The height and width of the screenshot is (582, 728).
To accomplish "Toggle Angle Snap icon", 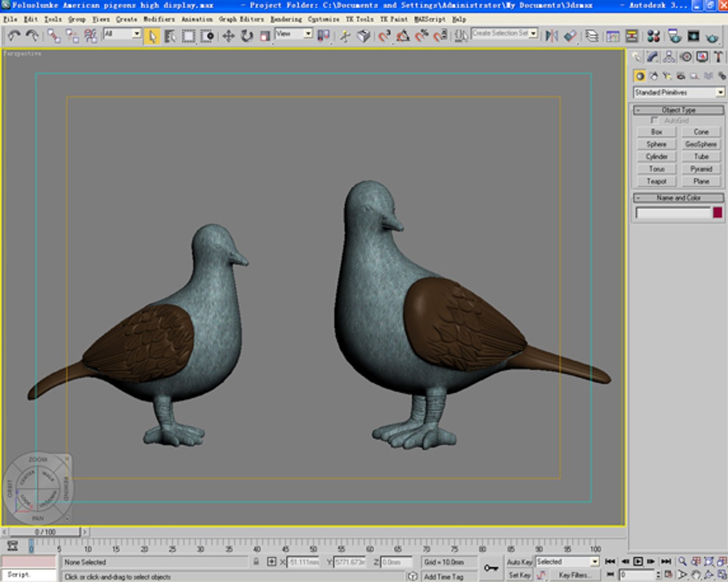I will pyautogui.click(x=403, y=36).
